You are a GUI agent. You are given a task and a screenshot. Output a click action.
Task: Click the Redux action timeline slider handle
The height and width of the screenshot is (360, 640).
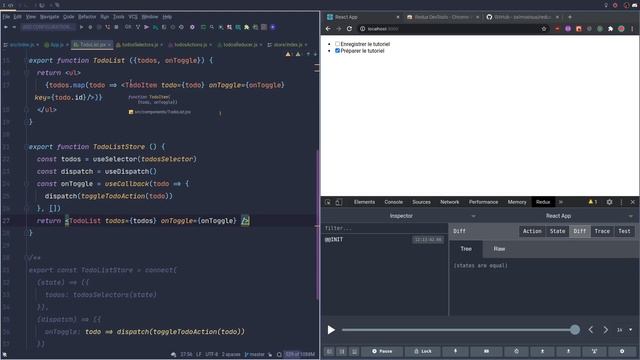[575, 329]
